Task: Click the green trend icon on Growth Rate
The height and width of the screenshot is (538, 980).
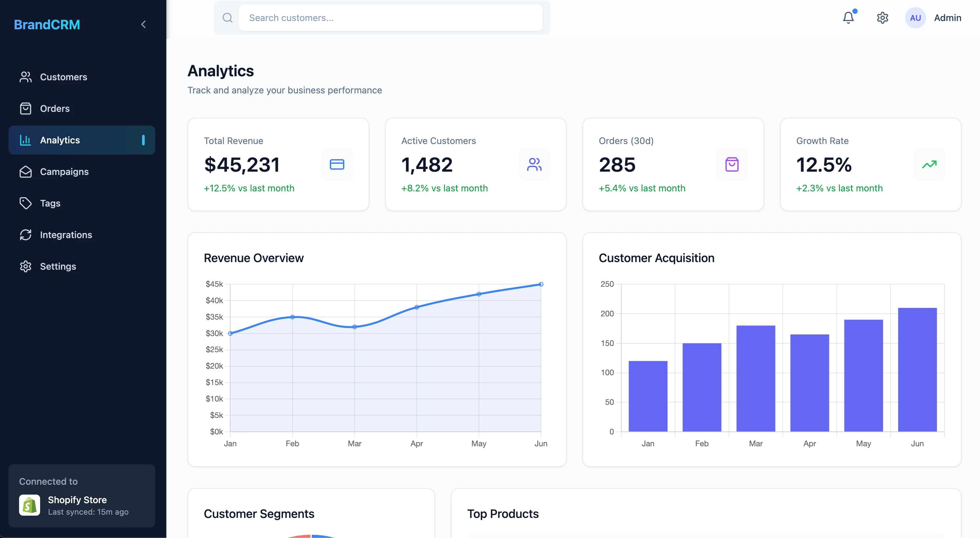Action: pos(929,164)
